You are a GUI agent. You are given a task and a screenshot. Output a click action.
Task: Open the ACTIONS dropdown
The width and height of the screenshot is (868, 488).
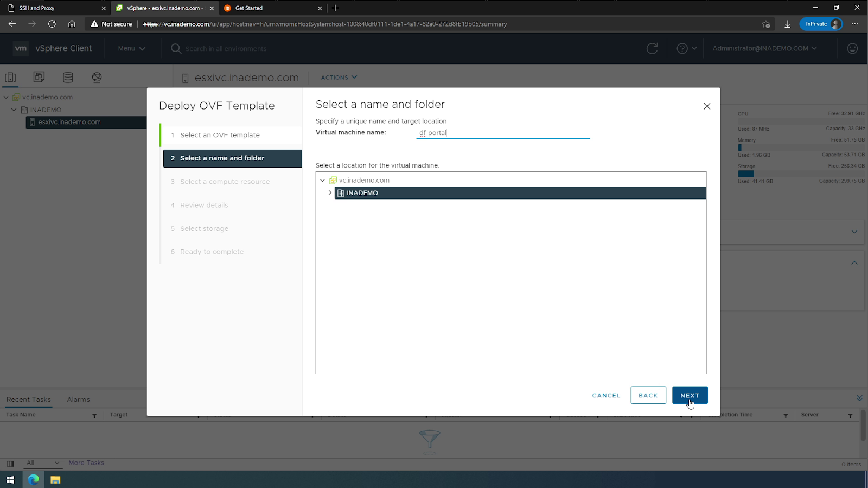[339, 78]
